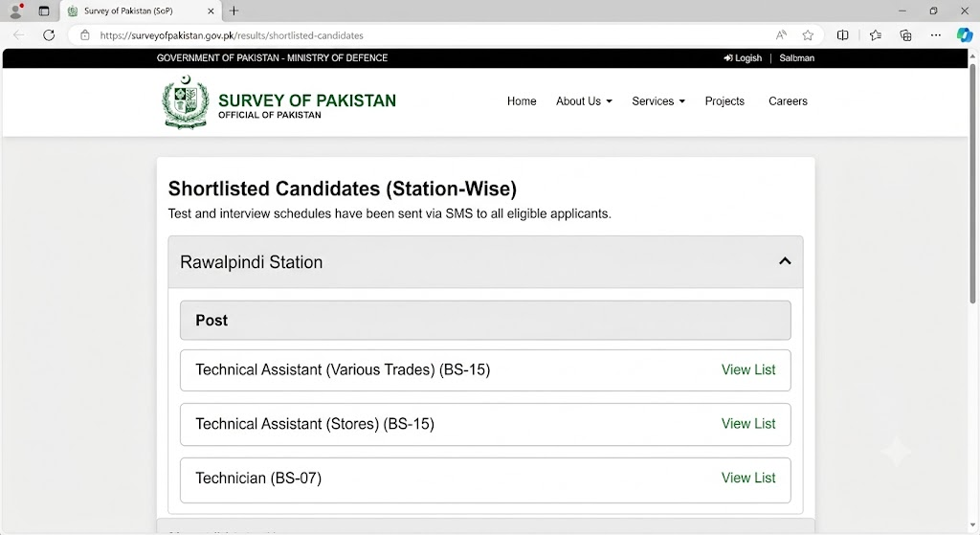The height and width of the screenshot is (535, 980).
Task: Click Shortlisted Candidates (Station-Wise) heading
Action: click(x=343, y=189)
